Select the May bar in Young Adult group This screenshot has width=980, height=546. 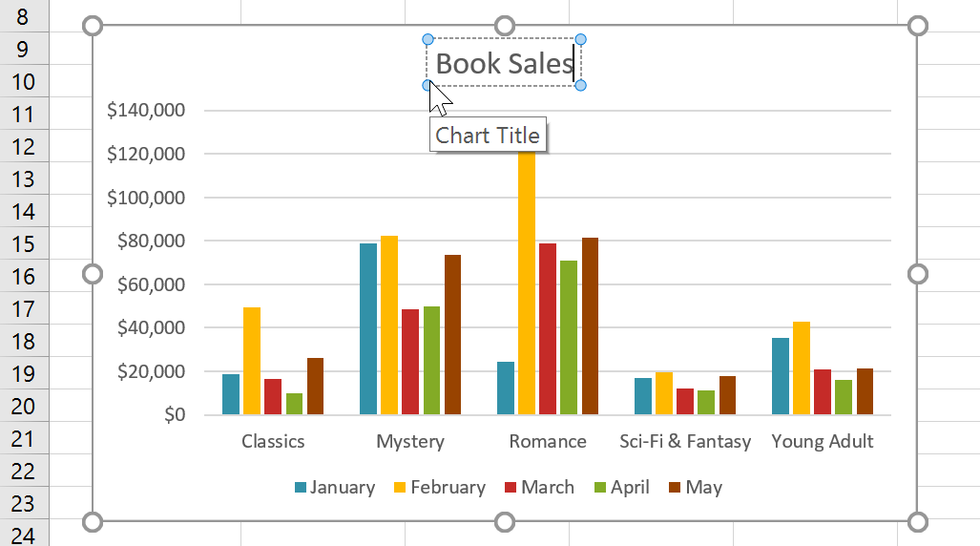pyautogui.click(x=865, y=391)
